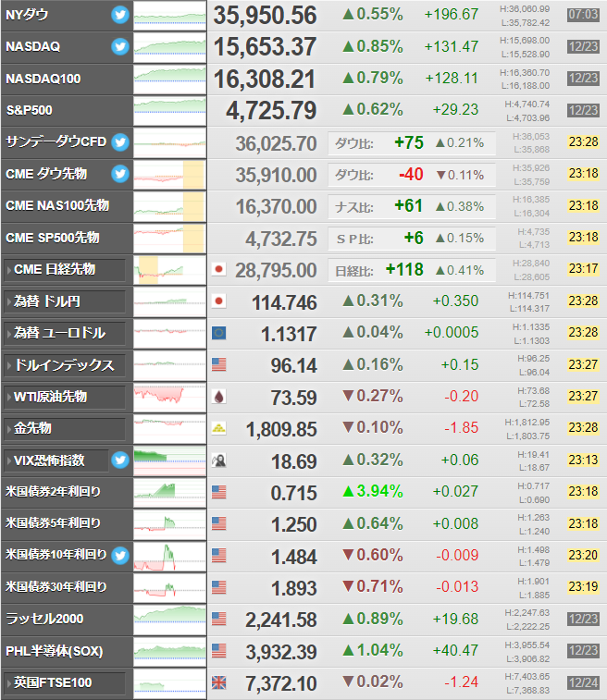Click the NASDAQ price 15,653.37
Screen dimensions: 607x700
(x=265, y=47)
